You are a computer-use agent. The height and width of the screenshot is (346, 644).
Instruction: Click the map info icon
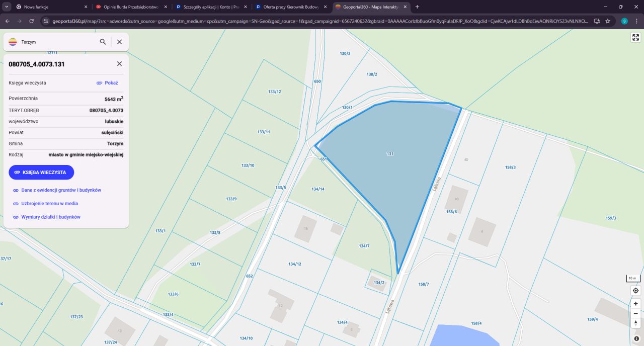tap(636, 338)
